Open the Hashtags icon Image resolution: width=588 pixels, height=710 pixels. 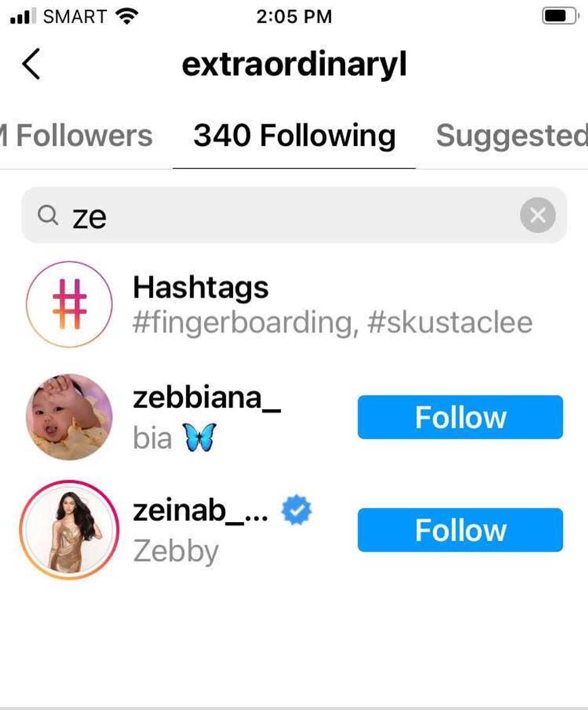coord(69,304)
